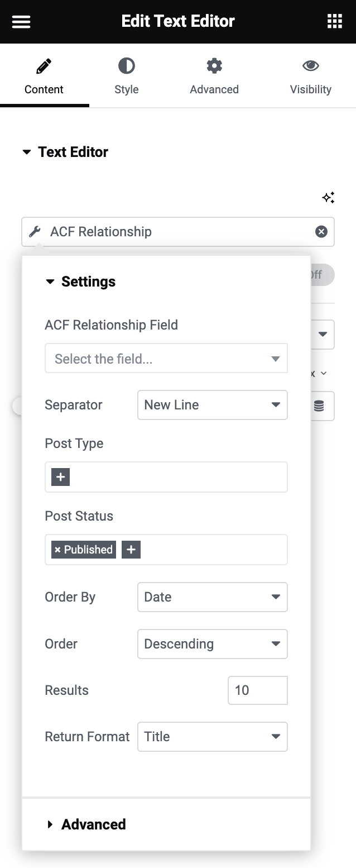Open the Order By dropdown showing Date
Image resolution: width=356 pixels, height=868 pixels.
point(212,597)
